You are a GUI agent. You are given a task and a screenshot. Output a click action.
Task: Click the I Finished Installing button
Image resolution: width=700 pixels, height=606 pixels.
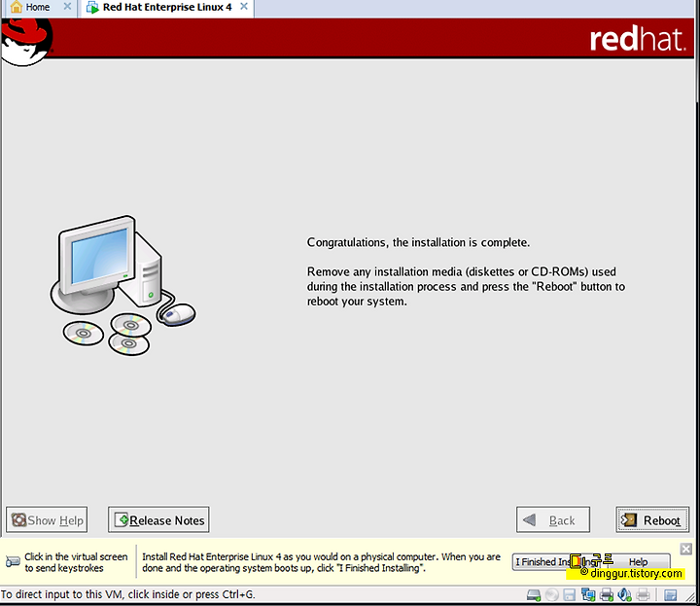coord(558,562)
